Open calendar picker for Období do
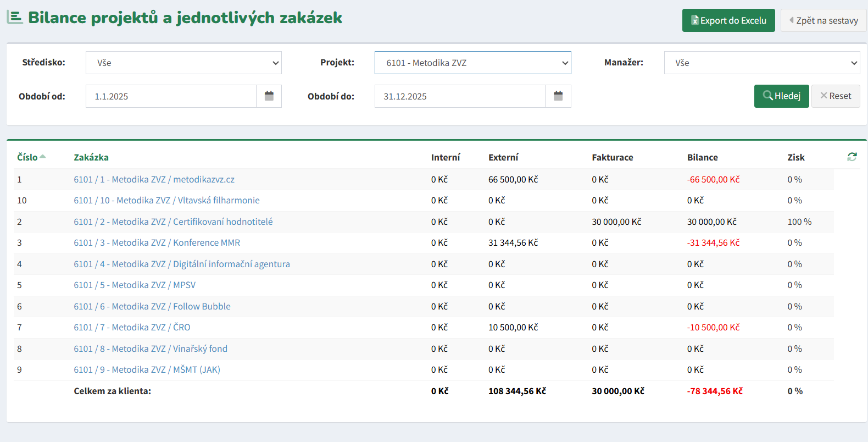This screenshot has height=442, width=868. click(558, 96)
